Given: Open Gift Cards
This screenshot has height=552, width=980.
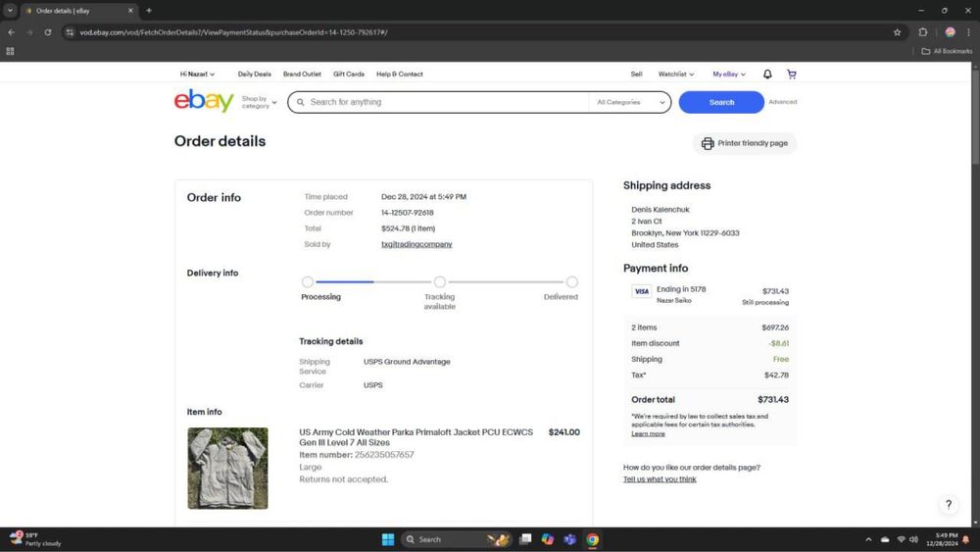Looking at the screenshot, I should (x=349, y=74).
